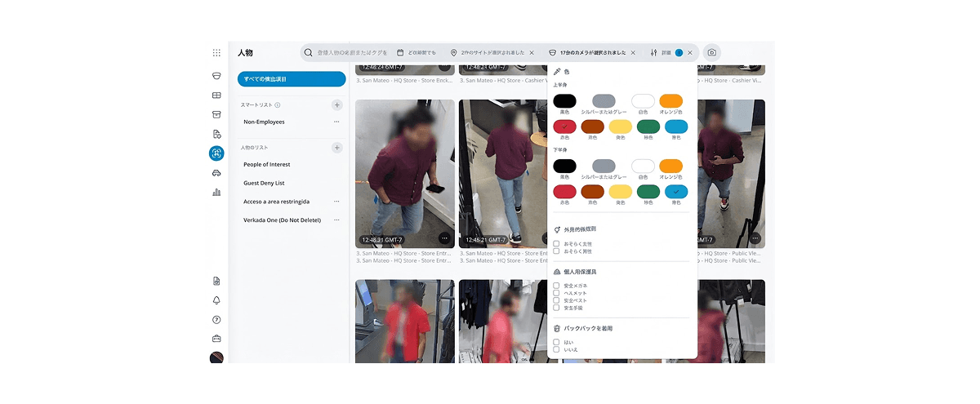Open the apps grid menu icon
Screen dimensions: 980x404
pos(216,52)
